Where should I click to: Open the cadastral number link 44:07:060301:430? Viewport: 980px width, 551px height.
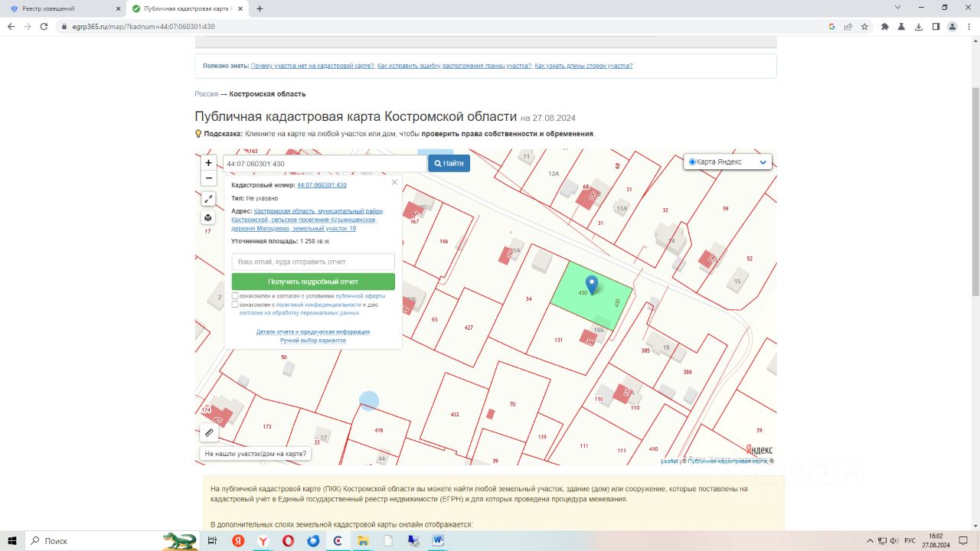322,185
